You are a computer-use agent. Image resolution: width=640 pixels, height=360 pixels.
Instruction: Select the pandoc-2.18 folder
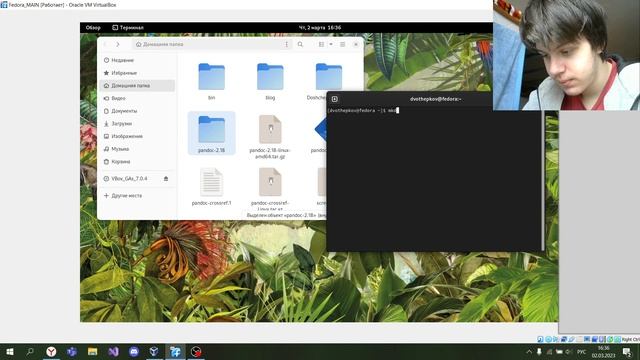tap(211, 133)
